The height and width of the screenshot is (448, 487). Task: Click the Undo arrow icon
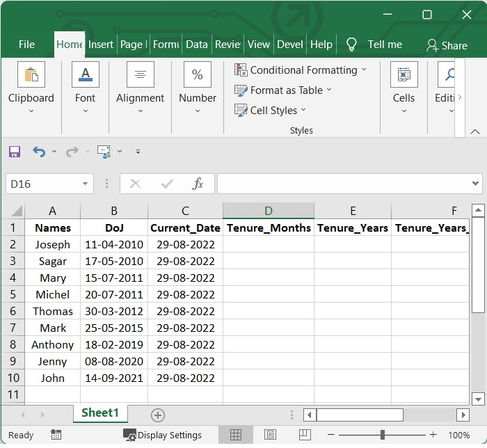click(x=39, y=151)
